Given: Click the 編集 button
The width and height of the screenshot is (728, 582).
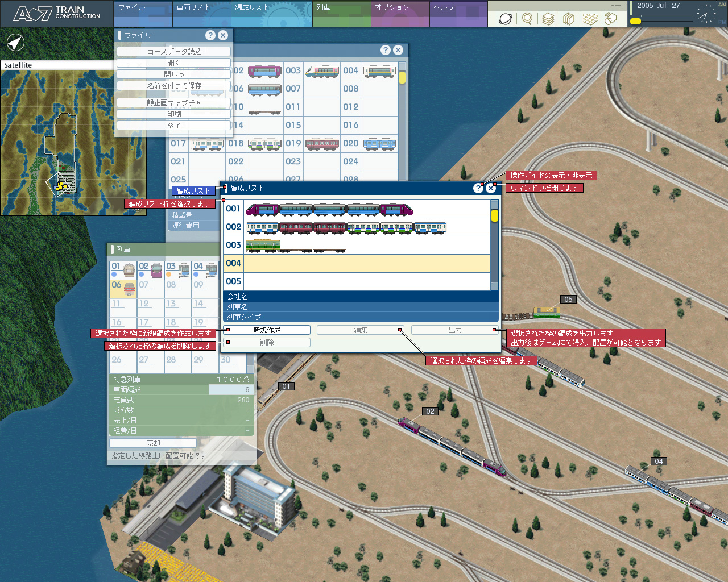Looking at the screenshot, I should point(361,330).
